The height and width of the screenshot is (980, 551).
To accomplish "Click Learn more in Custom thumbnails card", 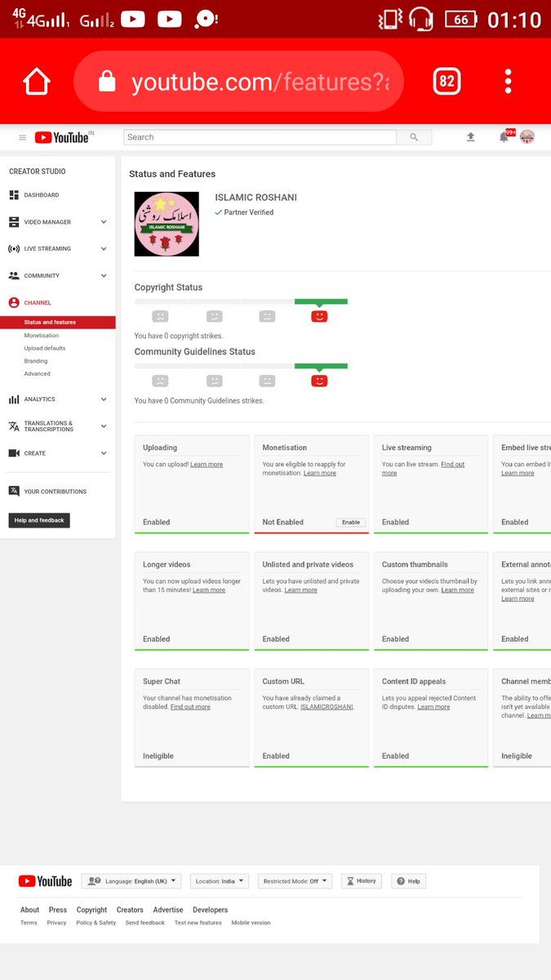I will (x=458, y=590).
